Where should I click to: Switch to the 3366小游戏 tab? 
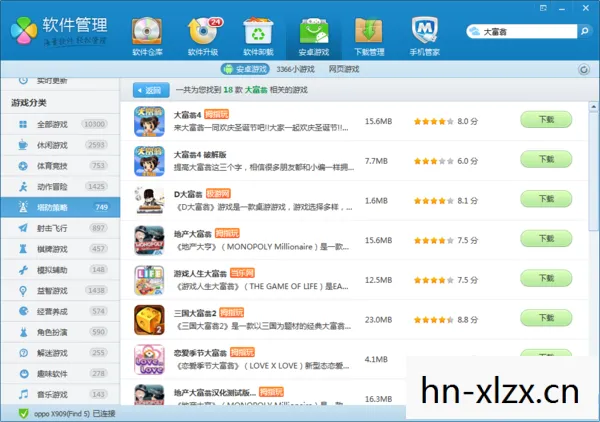295,69
